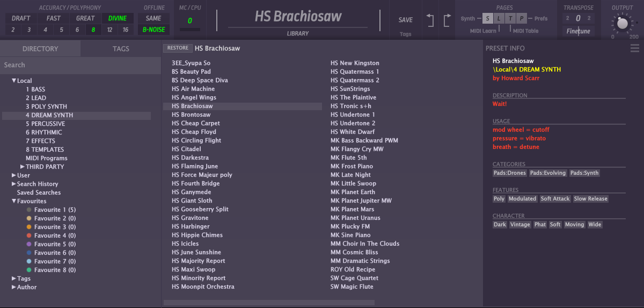This screenshot has height=308, width=644.
Task: Click the Favourite 7 light blue dot
Action: click(x=29, y=261)
